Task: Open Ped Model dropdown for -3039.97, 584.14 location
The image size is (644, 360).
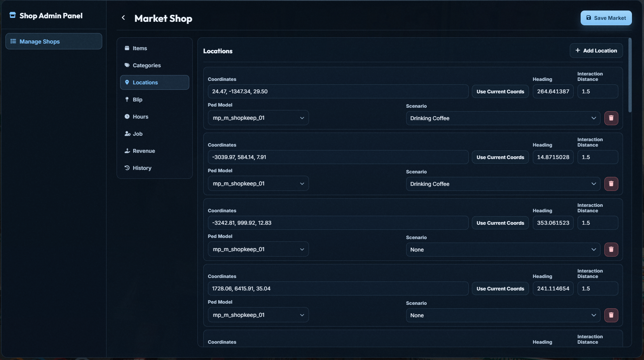Action: (258, 183)
